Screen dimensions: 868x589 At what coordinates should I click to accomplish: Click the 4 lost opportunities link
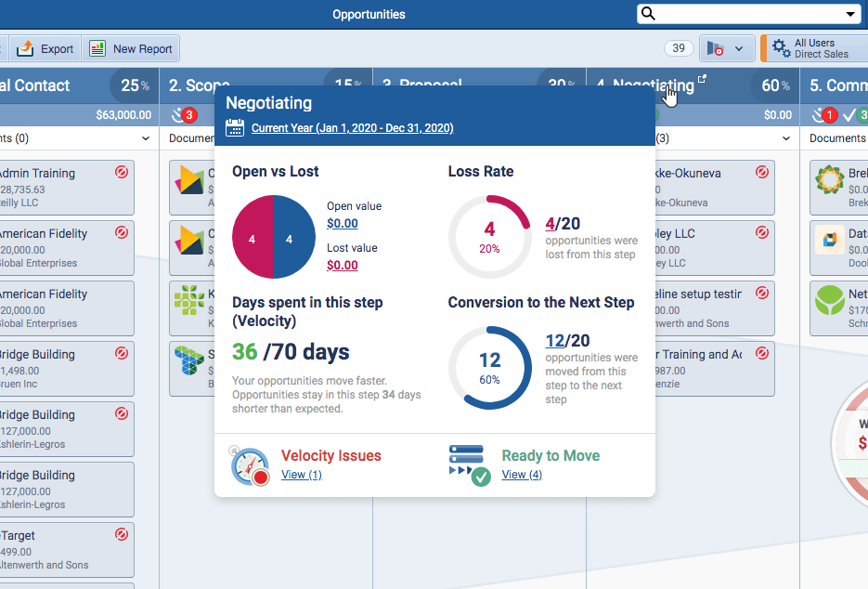point(550,223)
